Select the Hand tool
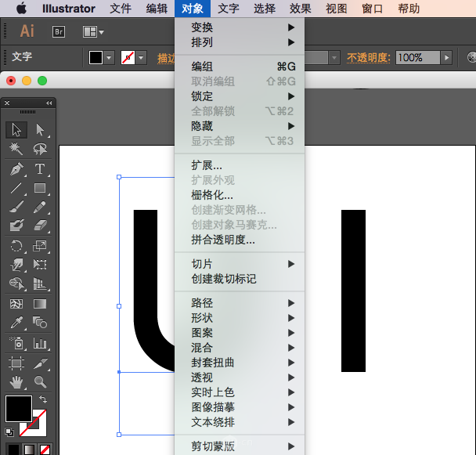The height and width of the screenshot is (455, 476). (16, 382)
